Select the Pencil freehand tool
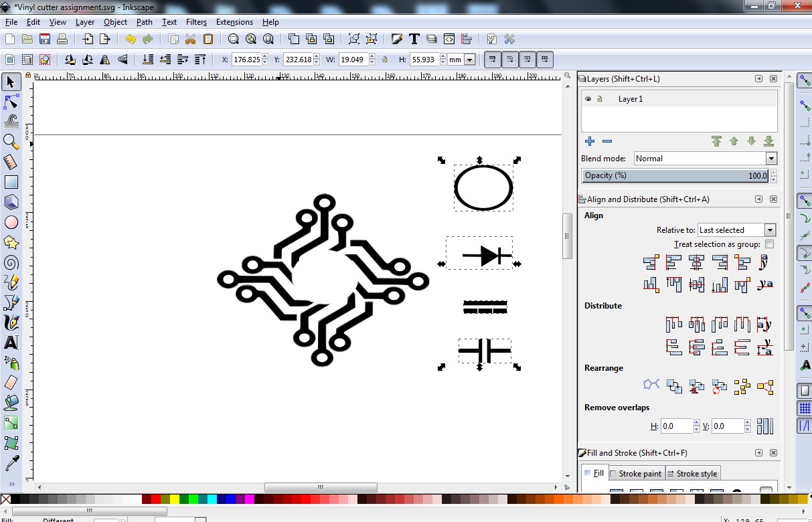812x522 pixels. [11, 282]
